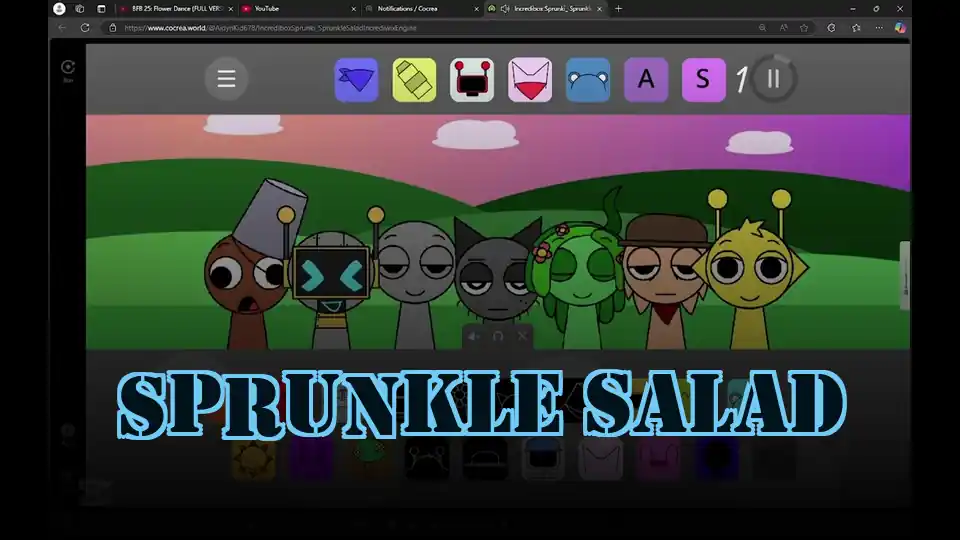
Task: Open the browser profile avatar
Action: click(59, 9)
